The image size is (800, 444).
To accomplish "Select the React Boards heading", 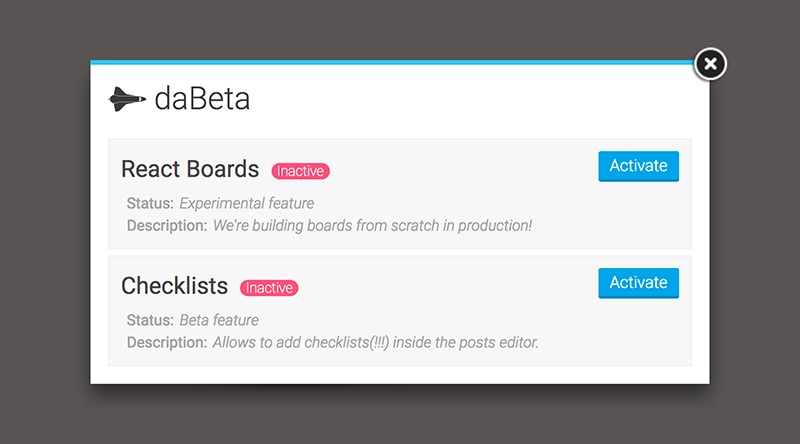I will click(x=190, y=170).
